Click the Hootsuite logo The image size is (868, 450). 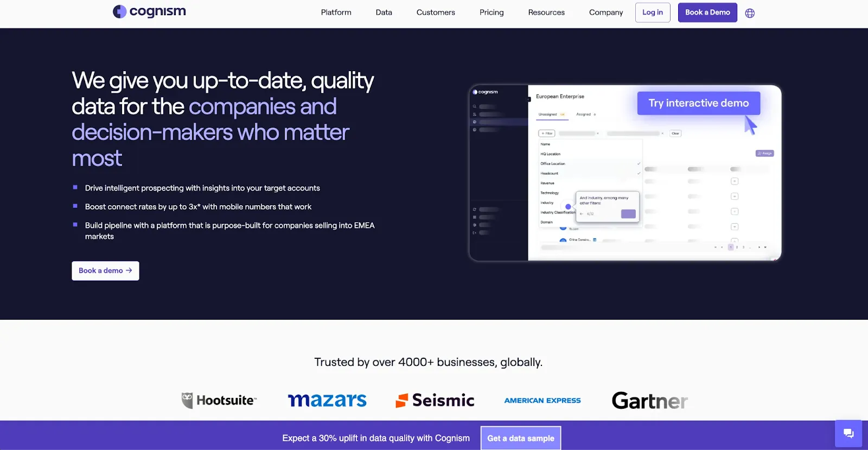tap(219, 401)
